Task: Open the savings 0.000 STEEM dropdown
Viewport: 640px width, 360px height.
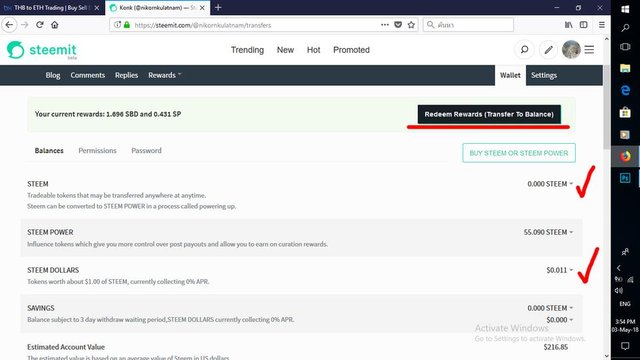Action: click(550, 308)
